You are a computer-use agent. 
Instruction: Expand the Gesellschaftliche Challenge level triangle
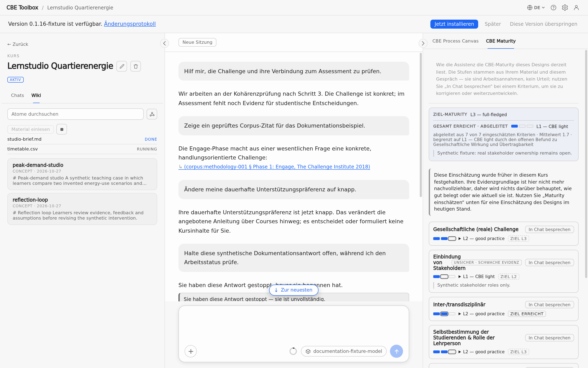[460, 239]
